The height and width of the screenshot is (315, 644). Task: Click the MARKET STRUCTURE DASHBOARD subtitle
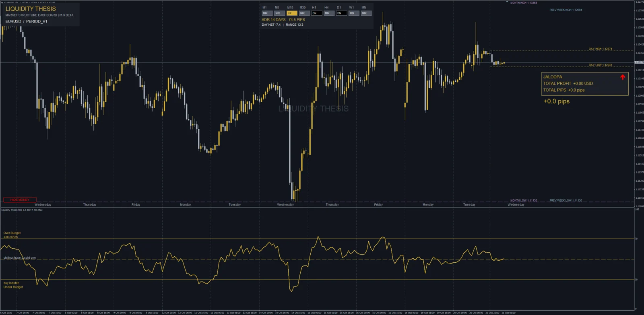(x=39, y=15)
